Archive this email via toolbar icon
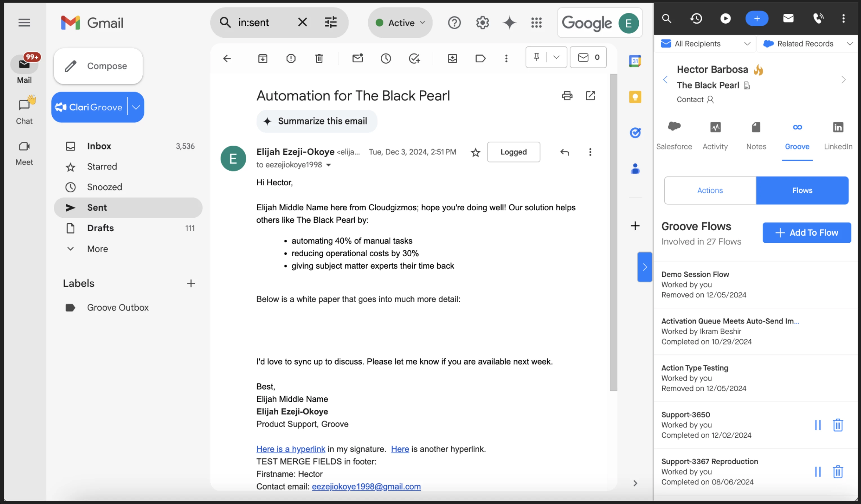The height and width of the screenshot is (504, 861). point(263,58)
